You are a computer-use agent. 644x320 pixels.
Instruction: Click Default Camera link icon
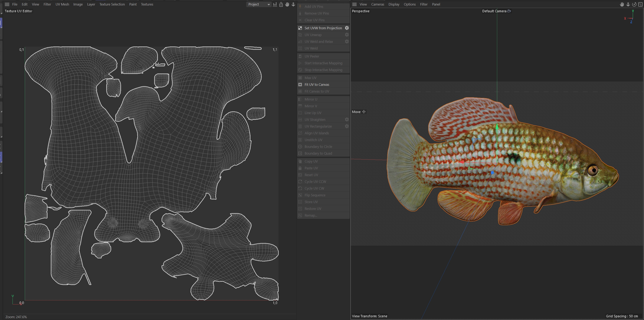coord(509,11)
